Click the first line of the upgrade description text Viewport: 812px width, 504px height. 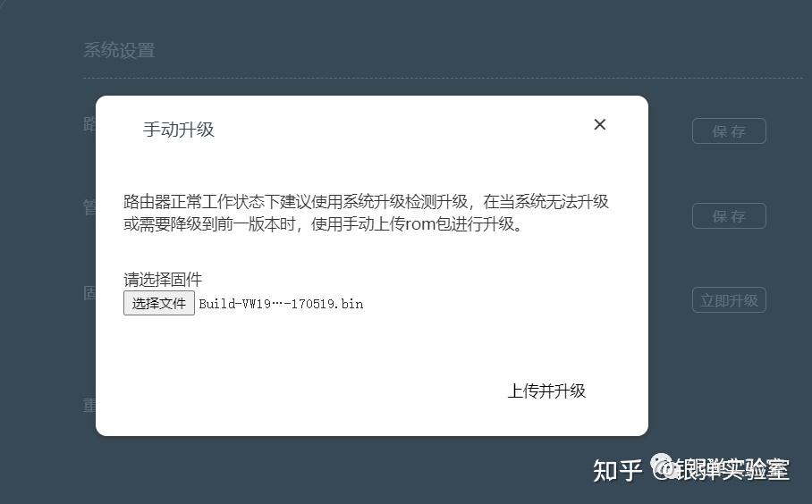[366, 201]
